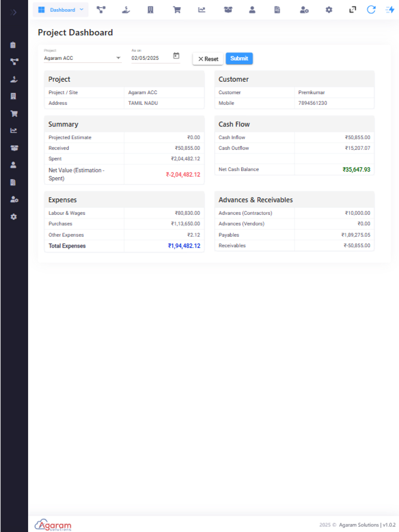Open the clipboard icon in left sidebar
Image resolution: width=399 pixels, height=532 pixels.
click(13, 45)
